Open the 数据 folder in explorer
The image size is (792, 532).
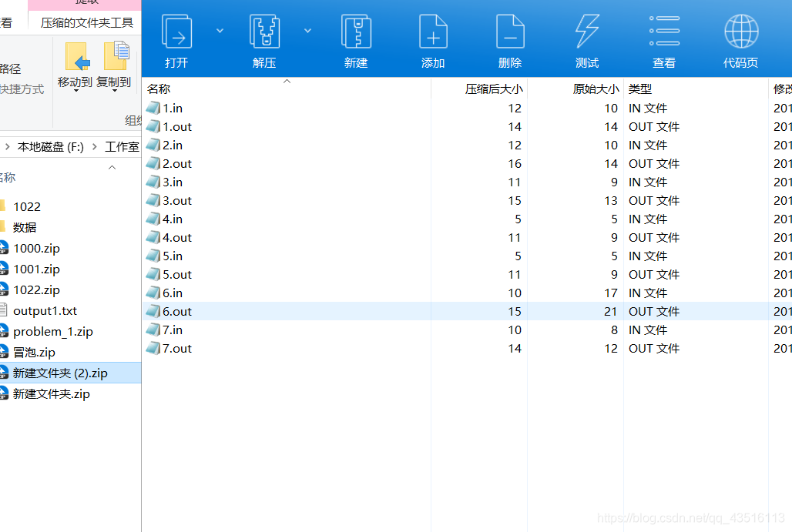(x=25, y=228)
